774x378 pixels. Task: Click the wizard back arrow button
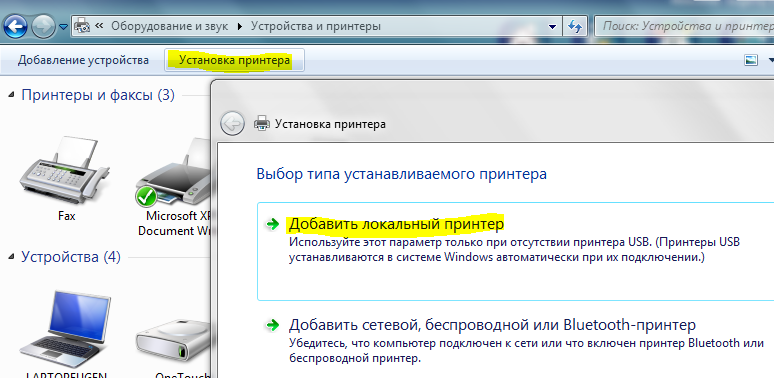pyautogui.click(x=232, y=123)
